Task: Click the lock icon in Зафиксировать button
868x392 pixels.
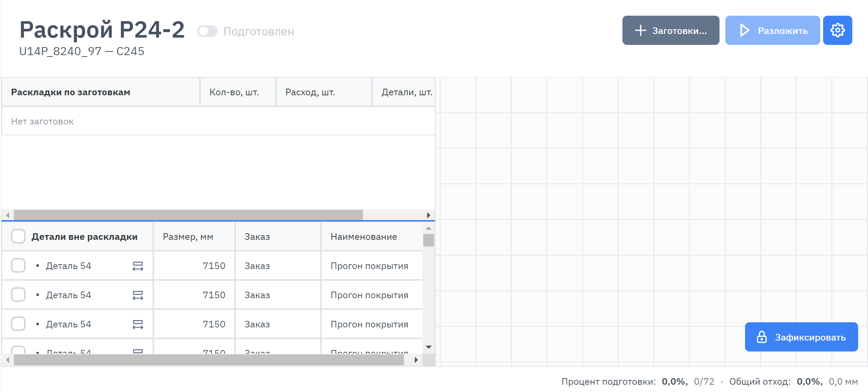Action: [762, 337]
